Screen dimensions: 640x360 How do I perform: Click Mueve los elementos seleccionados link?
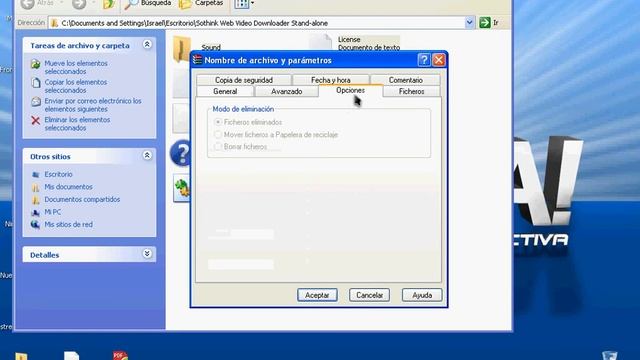click(76, 67)
